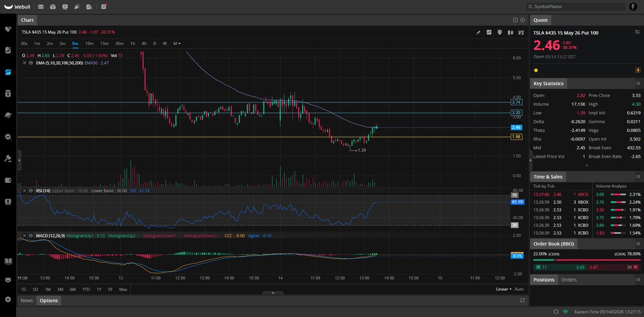Collapse Key Statistics with the up chevron

pos(587,165)
